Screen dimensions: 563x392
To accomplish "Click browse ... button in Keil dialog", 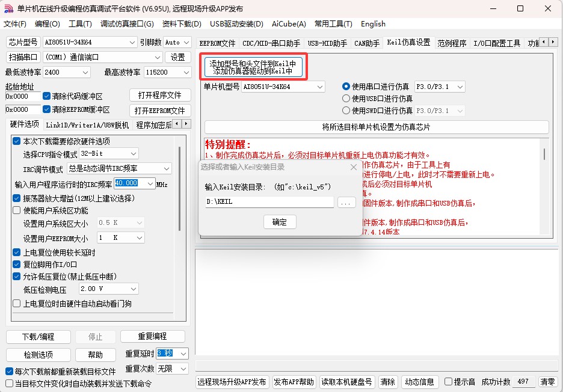I will click(x=346, y=203).
